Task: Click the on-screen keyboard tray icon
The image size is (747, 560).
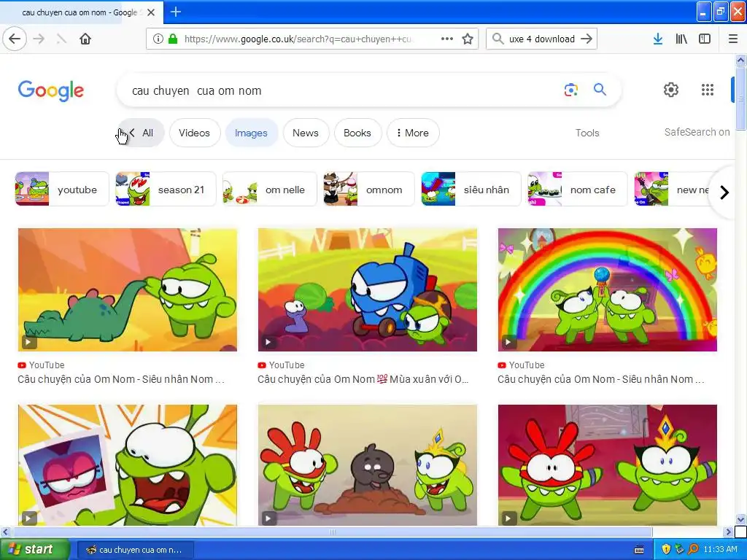Action: click(x=639, y=550)
